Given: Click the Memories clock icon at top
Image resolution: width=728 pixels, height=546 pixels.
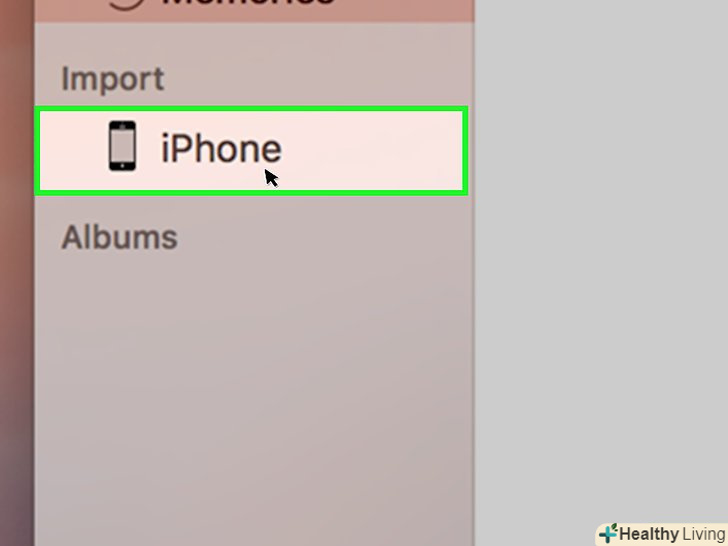Looking at the screenshot, I should coord(125,5).
